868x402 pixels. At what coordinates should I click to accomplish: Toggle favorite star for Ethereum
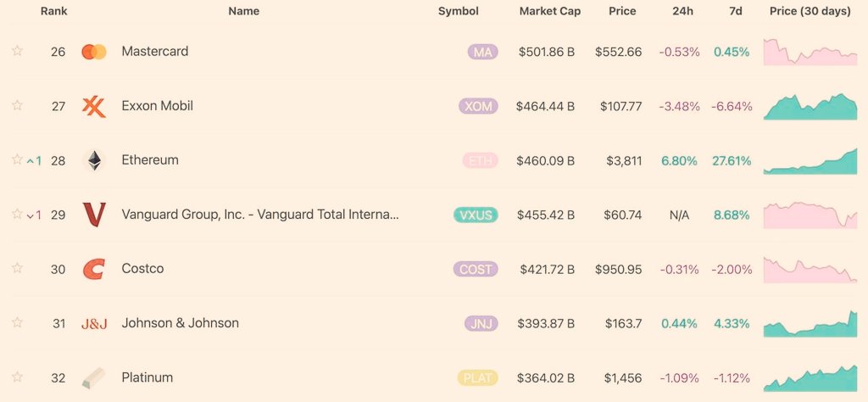point(17,159)
